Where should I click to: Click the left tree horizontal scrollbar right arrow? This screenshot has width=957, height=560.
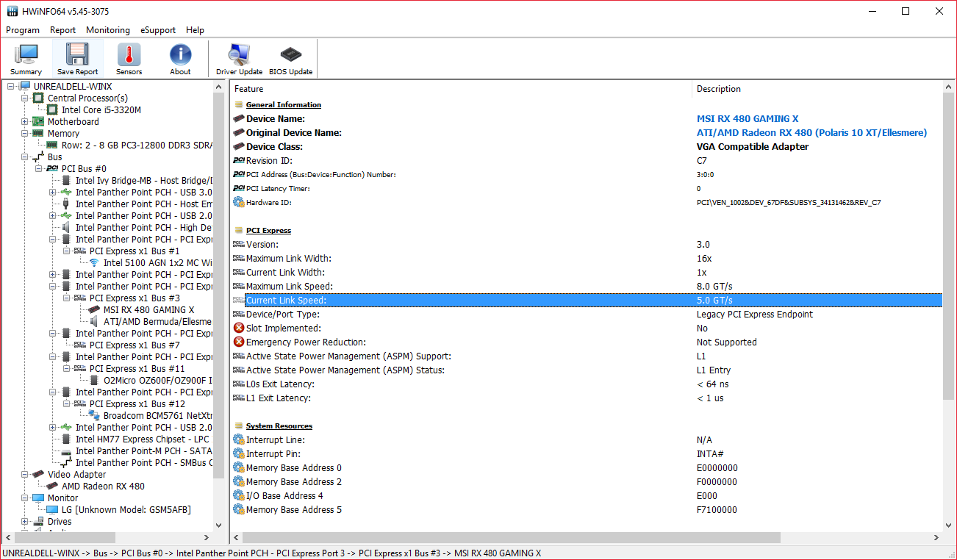coord(207,537)
